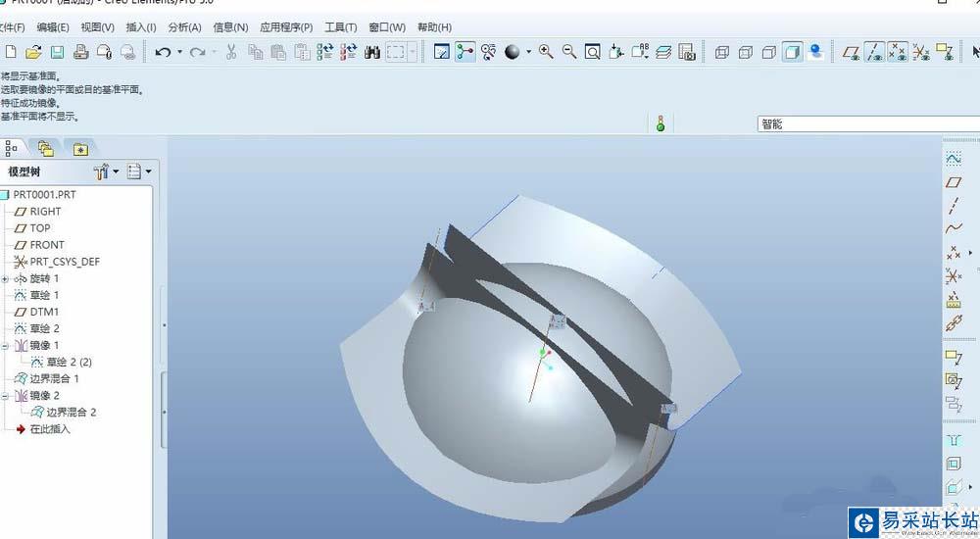The image size is (980, 539).
Task: Open the selection box filter dropdown arrow
Action: (413, 52)
